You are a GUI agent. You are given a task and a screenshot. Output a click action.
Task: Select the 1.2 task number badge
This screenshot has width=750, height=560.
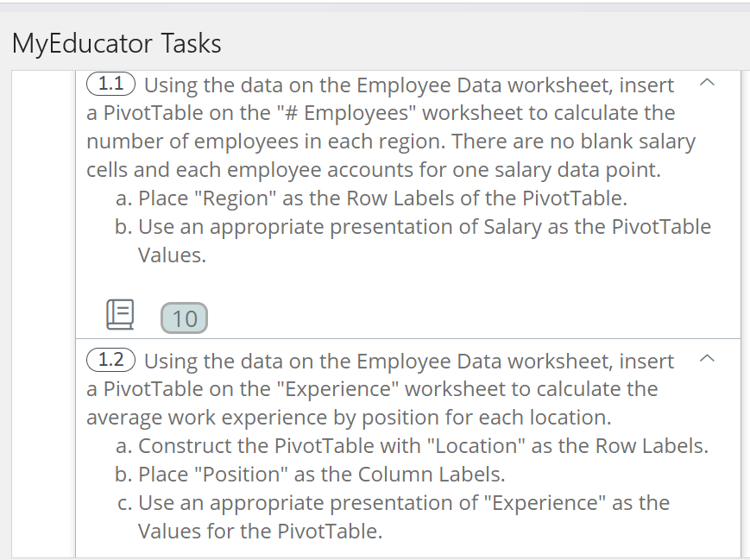point(111,360)
